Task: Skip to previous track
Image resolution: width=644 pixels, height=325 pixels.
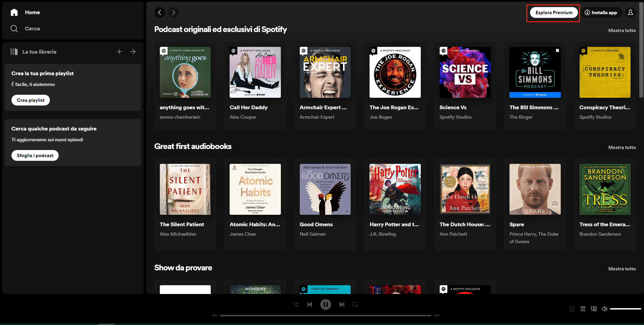Action: point(310,304)
